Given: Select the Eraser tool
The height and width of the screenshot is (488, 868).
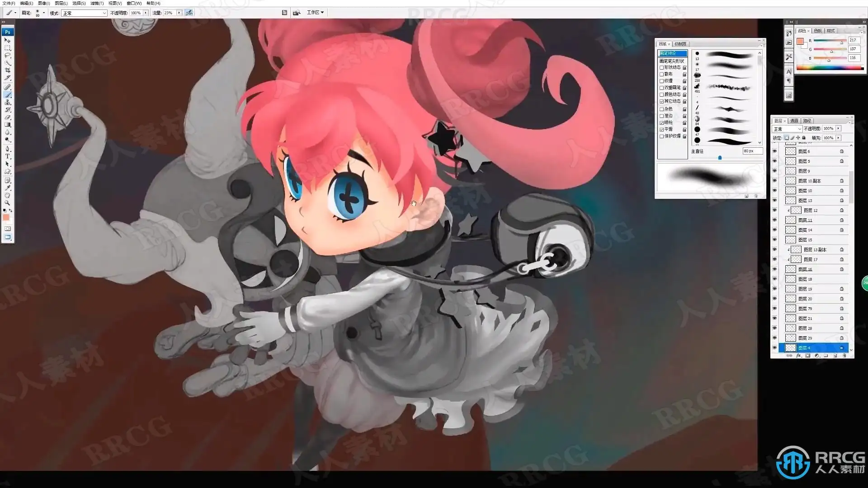Looking at the screenshot, I should point(7,117).
